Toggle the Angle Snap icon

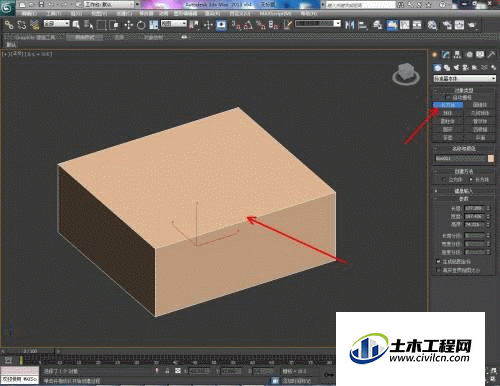pyautogui.click(x=248, y=25)
